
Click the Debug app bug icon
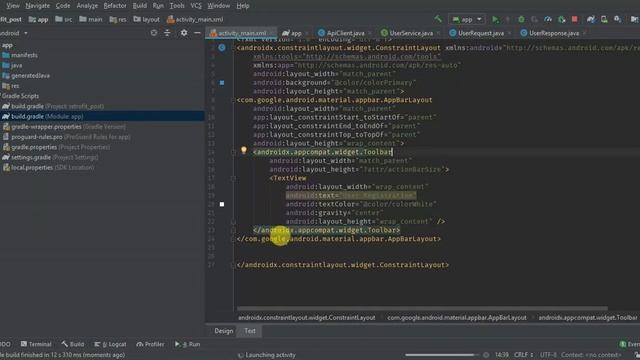click(521, 19)
